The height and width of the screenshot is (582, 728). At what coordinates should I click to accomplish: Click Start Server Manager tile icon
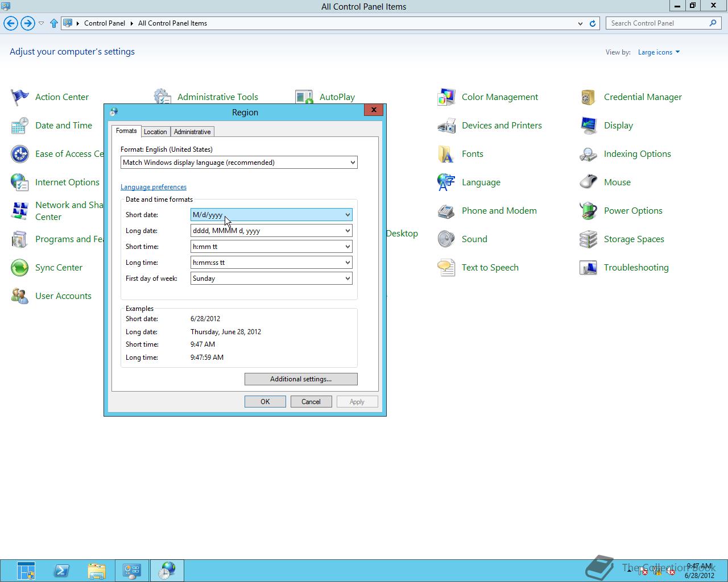point(26,571)
